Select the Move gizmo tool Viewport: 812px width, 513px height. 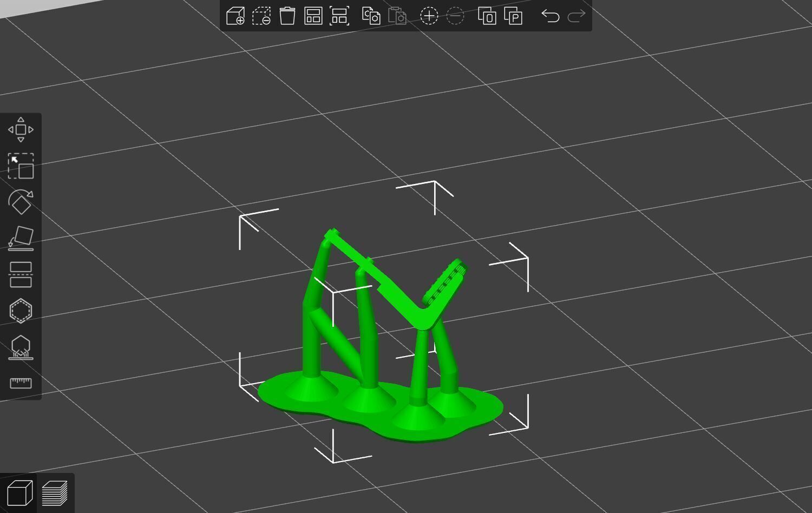click(21, 129)
